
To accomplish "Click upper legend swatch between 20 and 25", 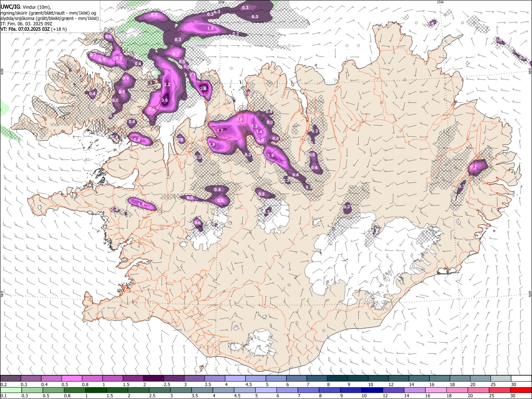I will click(480, 379).
